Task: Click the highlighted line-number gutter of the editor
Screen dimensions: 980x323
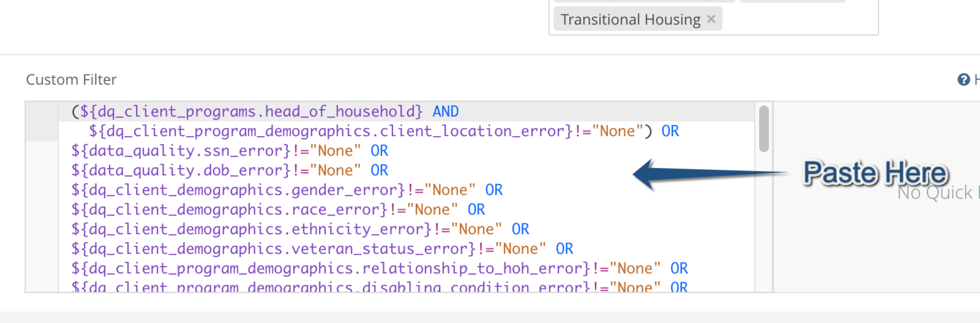Action: (42, 121)
